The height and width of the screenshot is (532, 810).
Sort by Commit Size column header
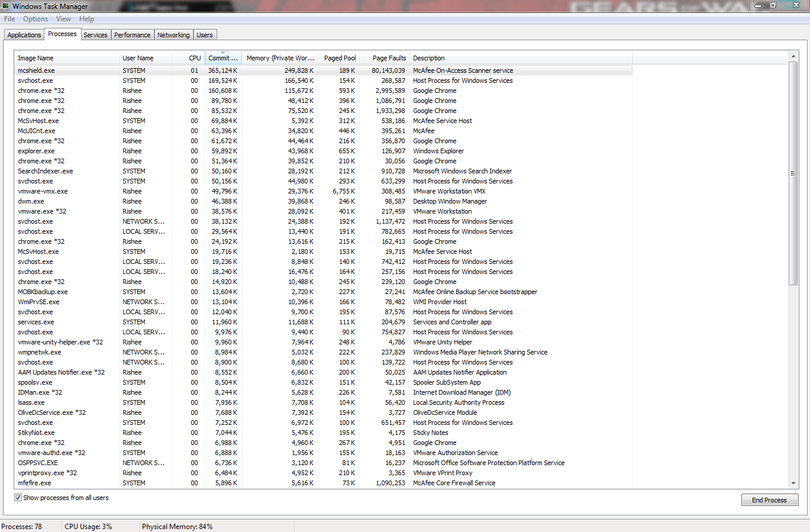223,58
